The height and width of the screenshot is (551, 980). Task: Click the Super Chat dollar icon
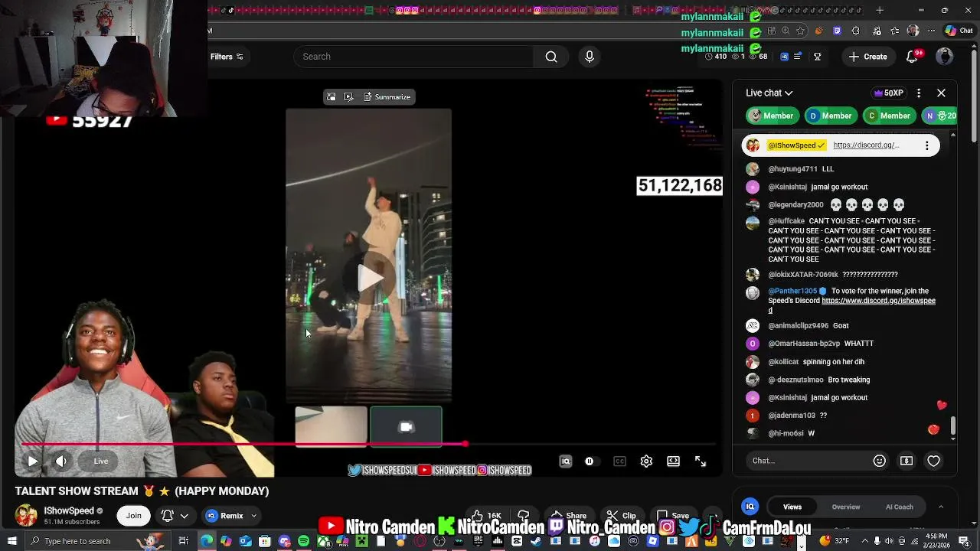point(906,461)
